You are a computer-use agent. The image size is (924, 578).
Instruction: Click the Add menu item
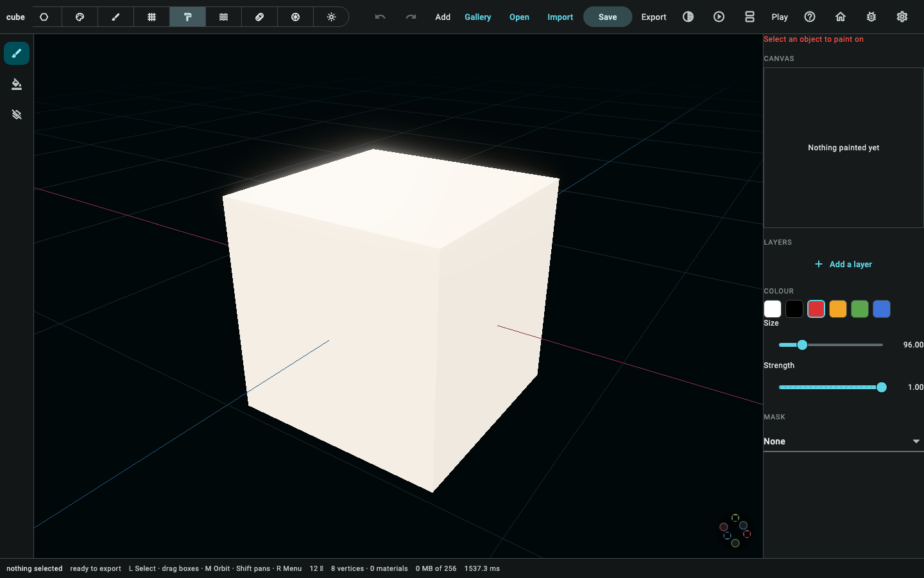pos(443,17)
